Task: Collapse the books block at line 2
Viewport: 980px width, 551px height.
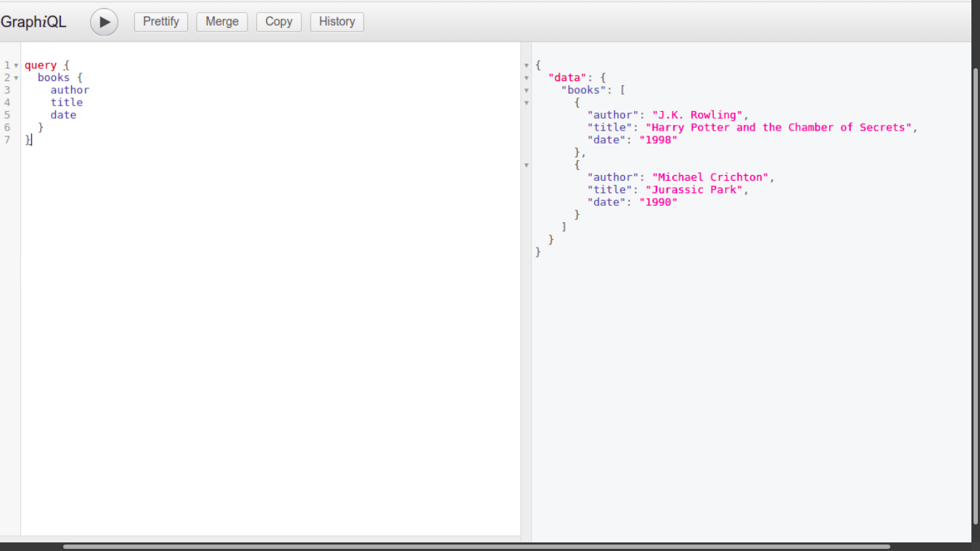Action: (x=16, y=77)
